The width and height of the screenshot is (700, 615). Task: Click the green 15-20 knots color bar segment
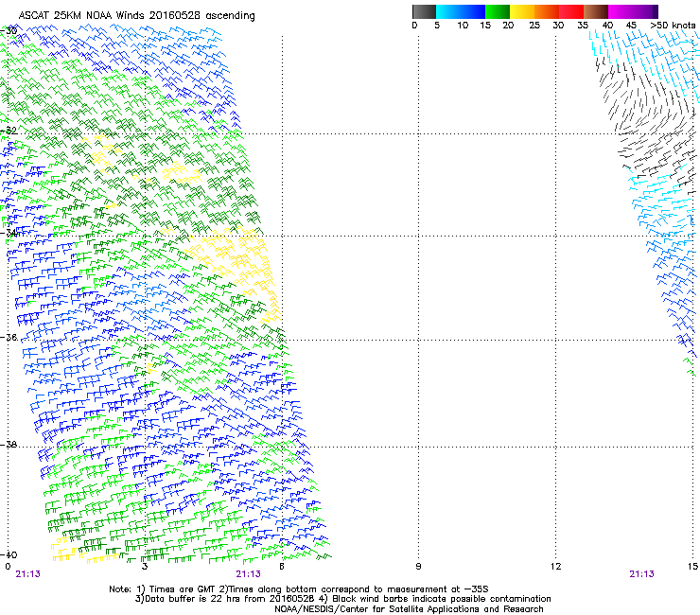pyautogui.click(x=498, y=11)
